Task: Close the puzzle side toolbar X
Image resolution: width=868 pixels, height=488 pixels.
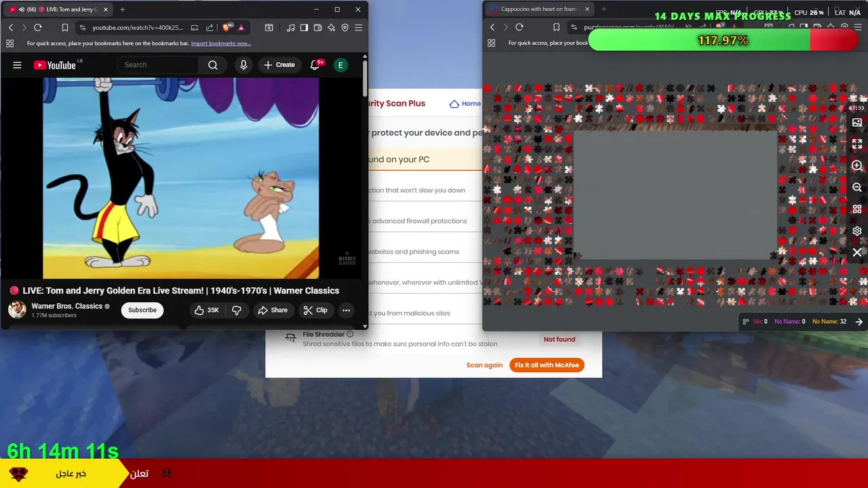Action: click(x=857, y=253)
